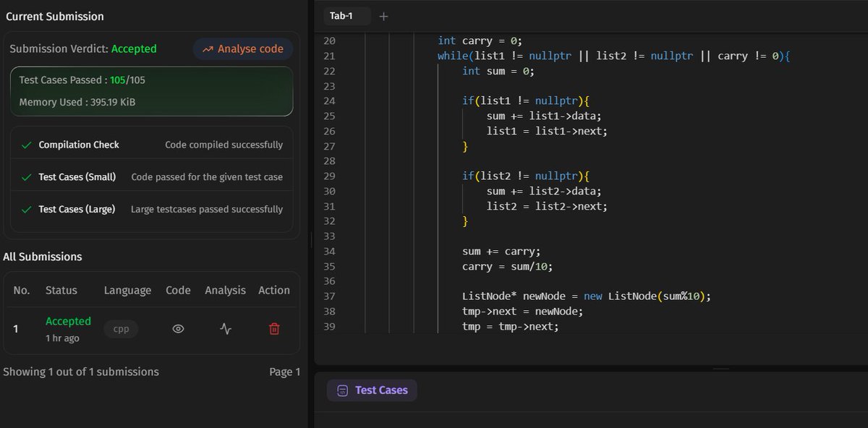Click the panel divider handle between panes
This screenshot has height=428, width=868.
(311, 239)
